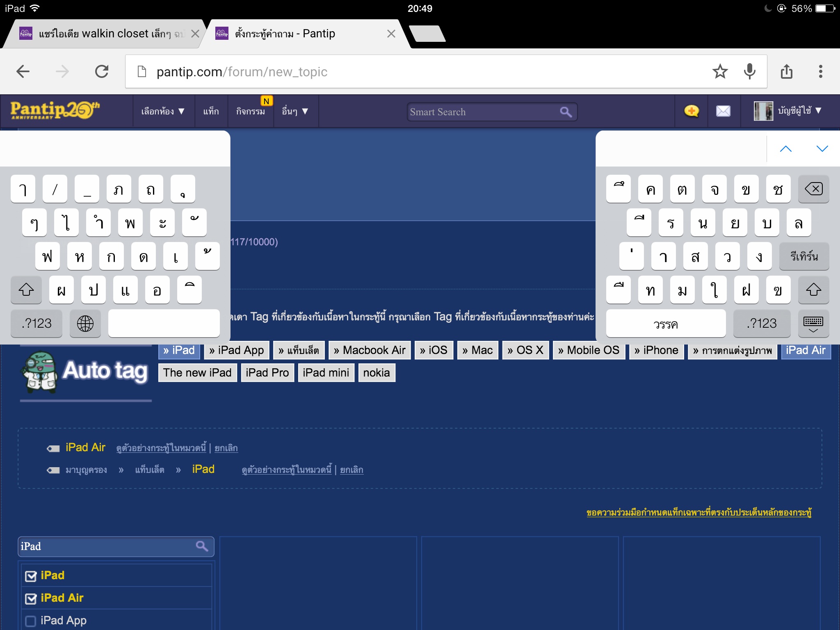840x630 pixels.
Task: Tap the ก keyboard key
Action: (x=112, y=256)
